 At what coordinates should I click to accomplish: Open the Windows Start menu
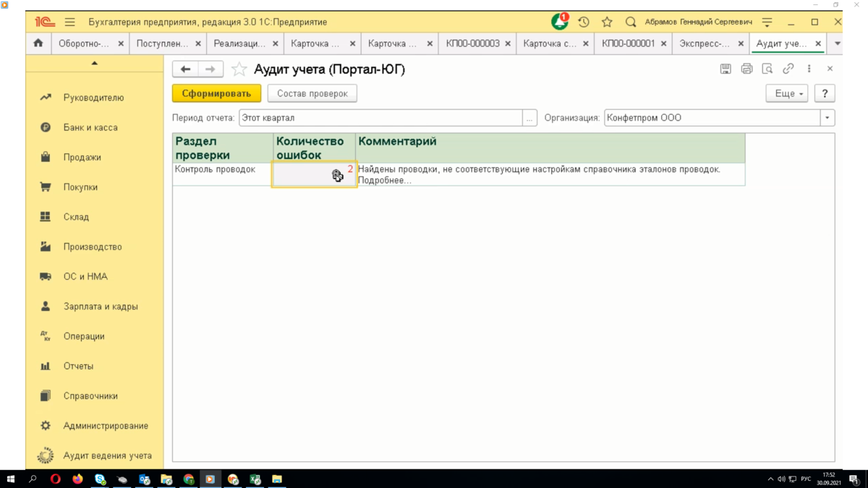click(x=11, y=479)
